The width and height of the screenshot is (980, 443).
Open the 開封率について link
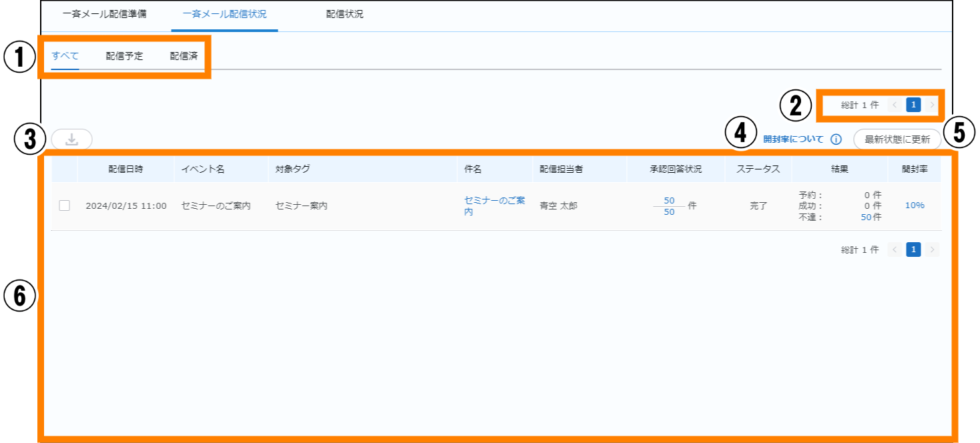coord(793,140)
